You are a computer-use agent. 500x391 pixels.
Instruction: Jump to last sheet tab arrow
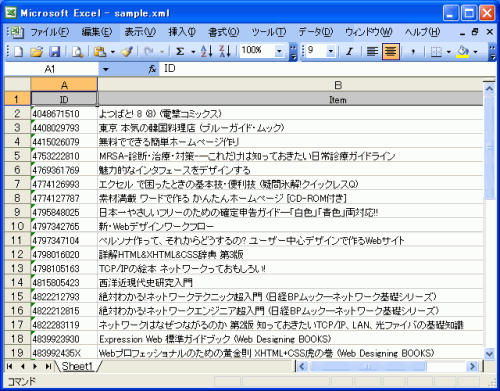[48, 366]
